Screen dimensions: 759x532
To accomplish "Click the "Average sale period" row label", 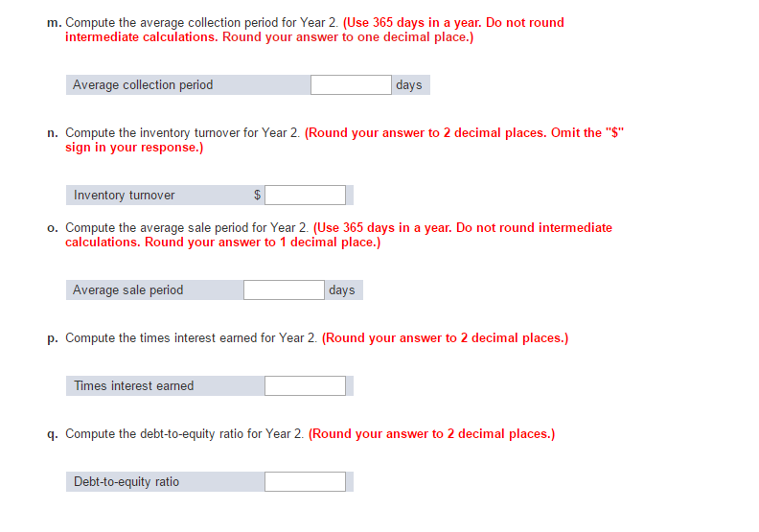I will 127,290.
